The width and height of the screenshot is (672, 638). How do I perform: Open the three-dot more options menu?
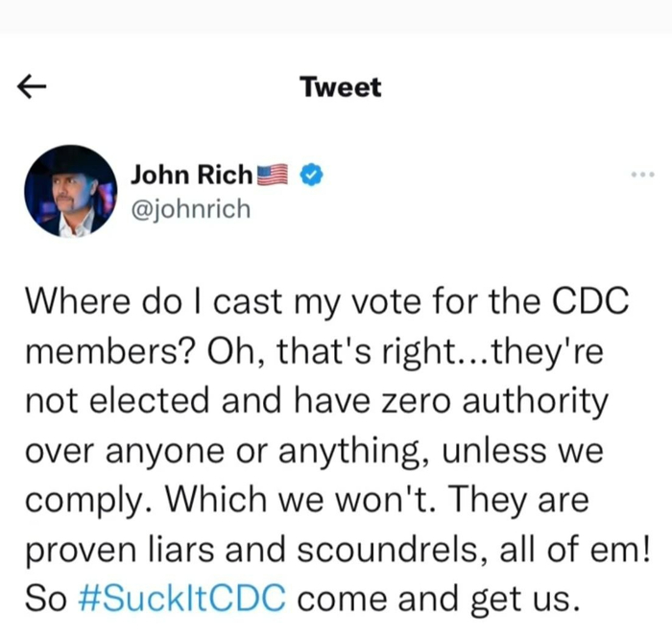(x=640, y=176)
